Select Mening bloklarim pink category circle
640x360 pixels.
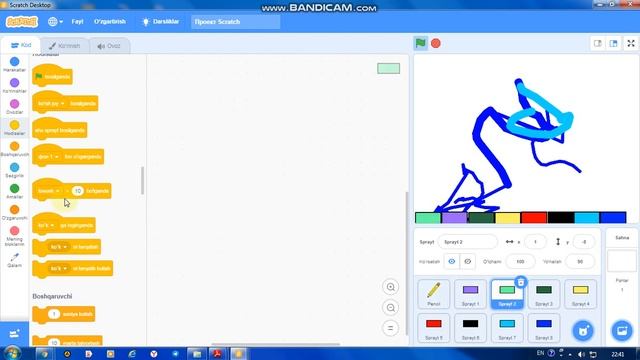14,231
